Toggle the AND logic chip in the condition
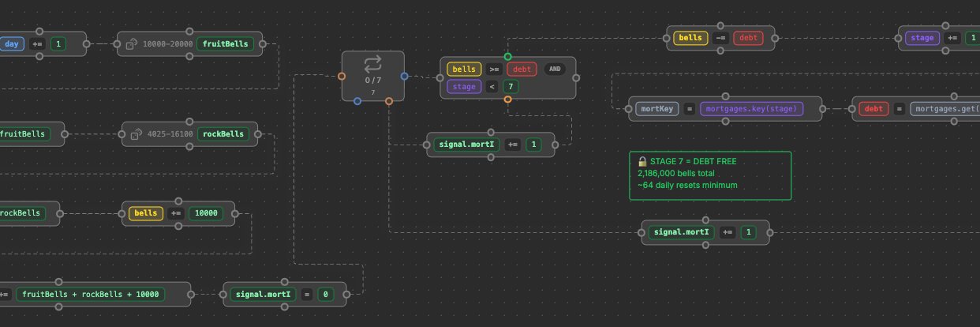980x327 pixels. click(x=555, y=70)
